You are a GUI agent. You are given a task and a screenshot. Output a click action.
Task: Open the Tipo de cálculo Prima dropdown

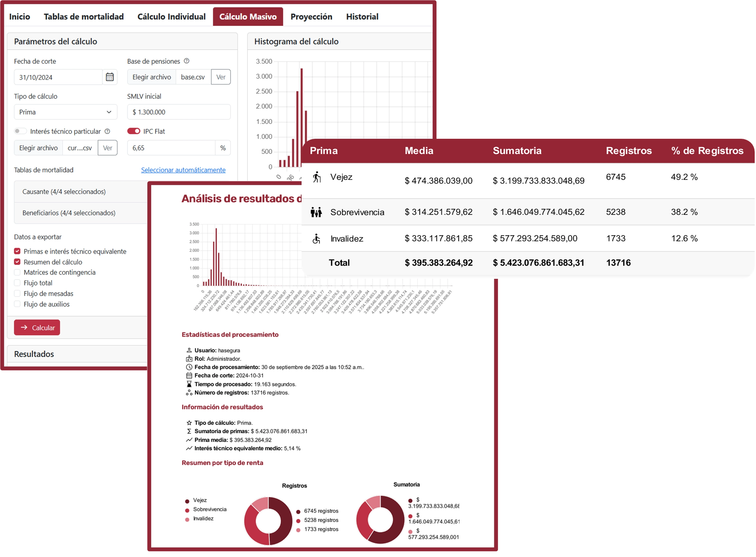pyautogui.click(x=66, y=112)
